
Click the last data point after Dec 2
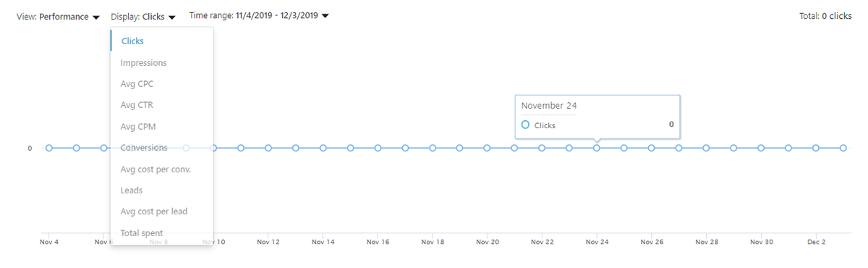click(843, 148)
